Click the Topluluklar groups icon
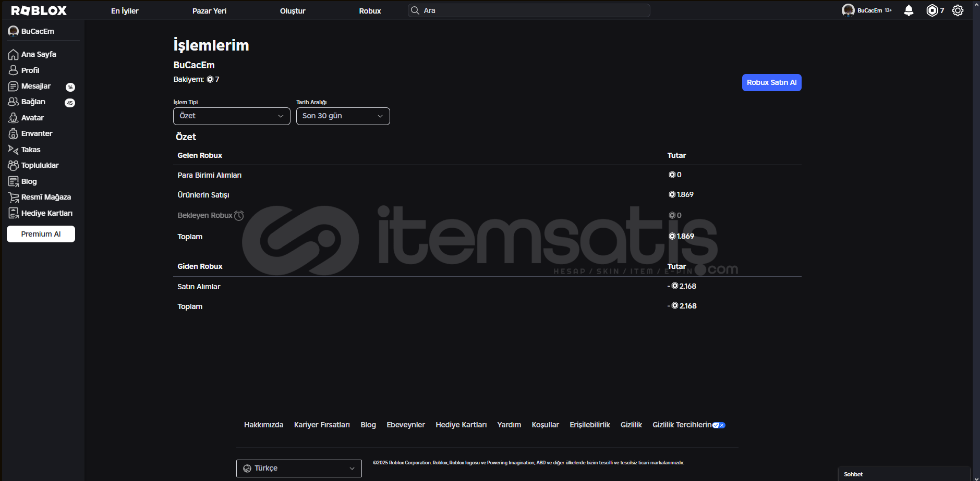The width and height of the screenshot is (980, 481). click(x=14, y=166)
